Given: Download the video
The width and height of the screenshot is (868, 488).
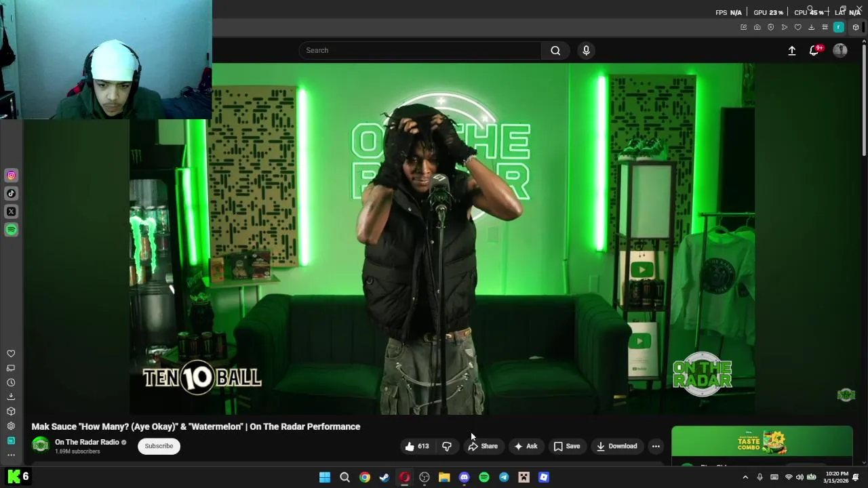Looking at the screenshot, I should (x=616, y=446).
